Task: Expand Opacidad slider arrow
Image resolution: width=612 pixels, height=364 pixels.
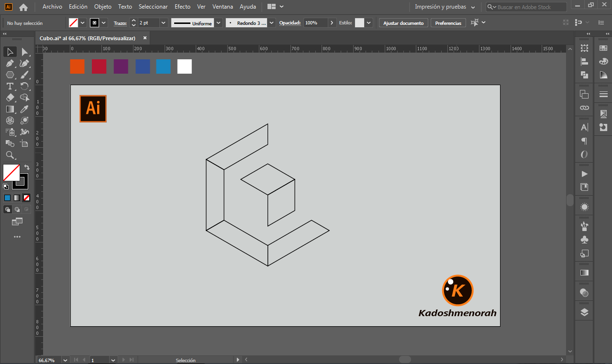Action: click(332, 23)
